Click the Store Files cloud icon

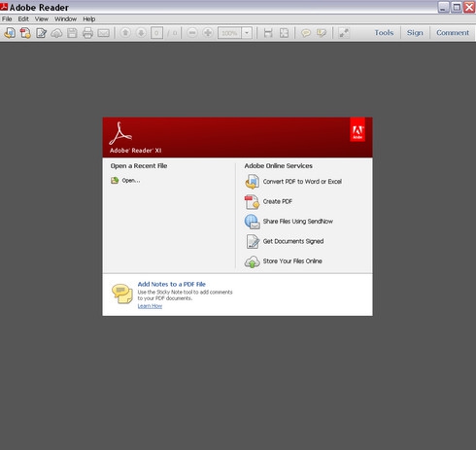pyautogui.click(x=252, y=261)
